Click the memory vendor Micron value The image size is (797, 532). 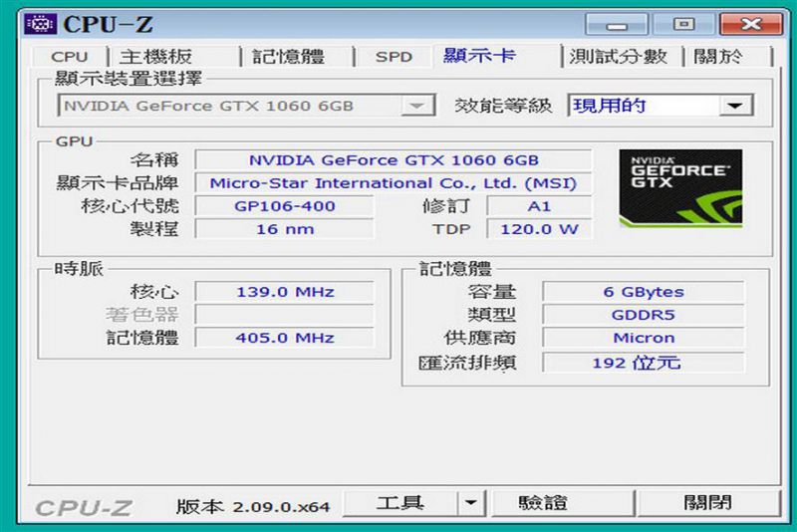coord(644,338)
